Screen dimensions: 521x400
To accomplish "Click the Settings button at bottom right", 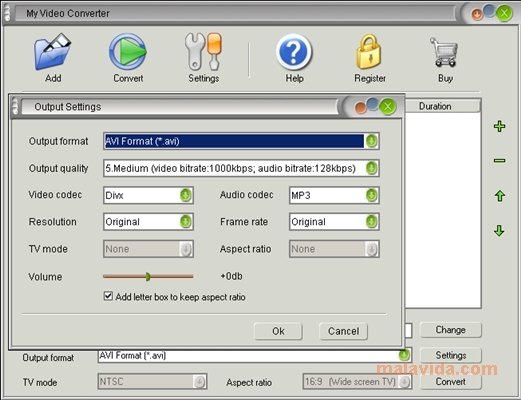I will [450, 355].
